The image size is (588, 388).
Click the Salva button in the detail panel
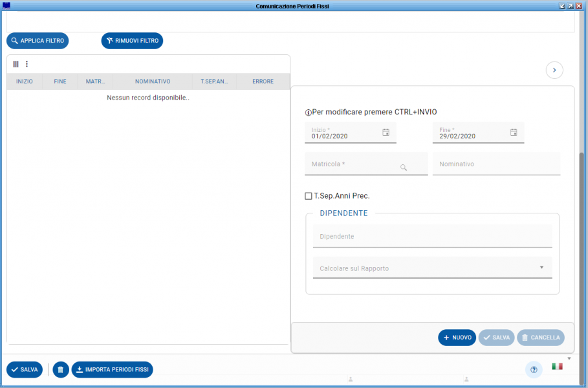pos(497,338)
